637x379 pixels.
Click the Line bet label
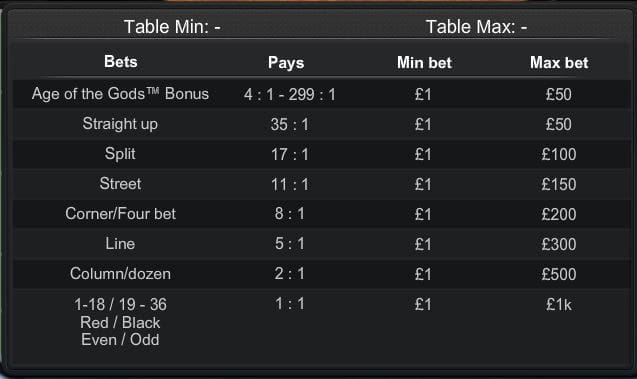pyautogui.click(x=120, y=244)
